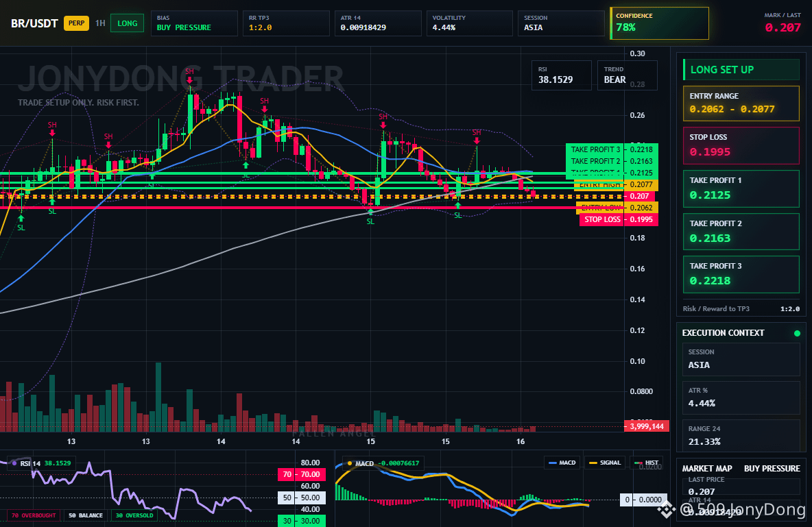Image resolution: width=812 pixels, height=527 pixels.
Task: Open the BIAS Buy Pressure card
Action: point(194,23)
